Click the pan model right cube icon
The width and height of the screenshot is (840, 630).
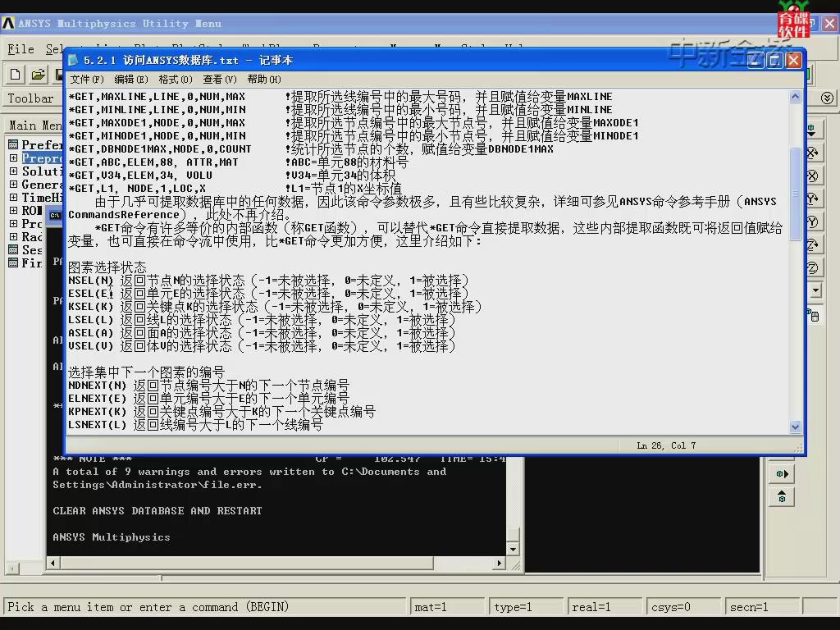[x=782, y=473]
